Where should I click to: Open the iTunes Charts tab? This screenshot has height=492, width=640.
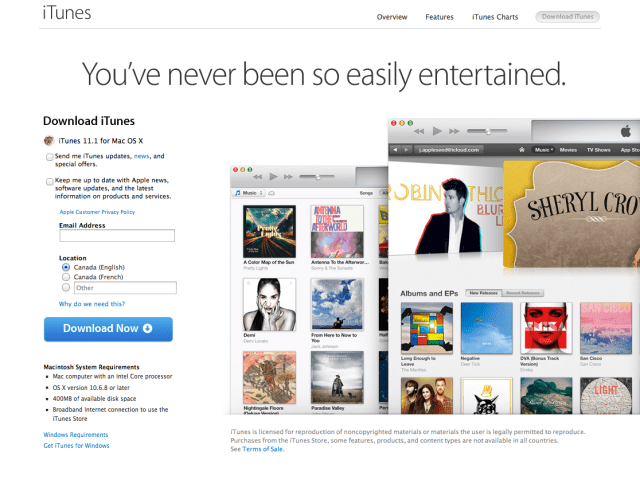point(495,17)
